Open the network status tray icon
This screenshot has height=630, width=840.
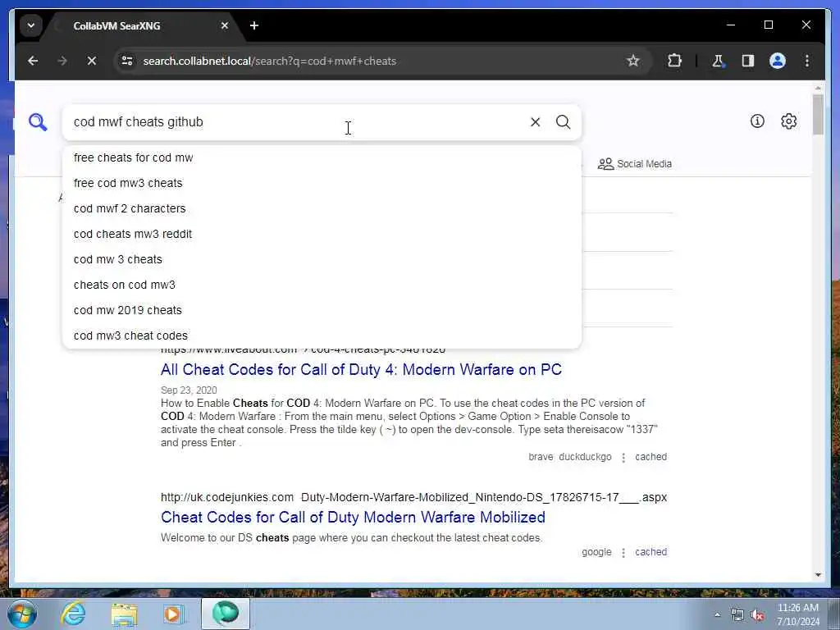coord(737,615)
